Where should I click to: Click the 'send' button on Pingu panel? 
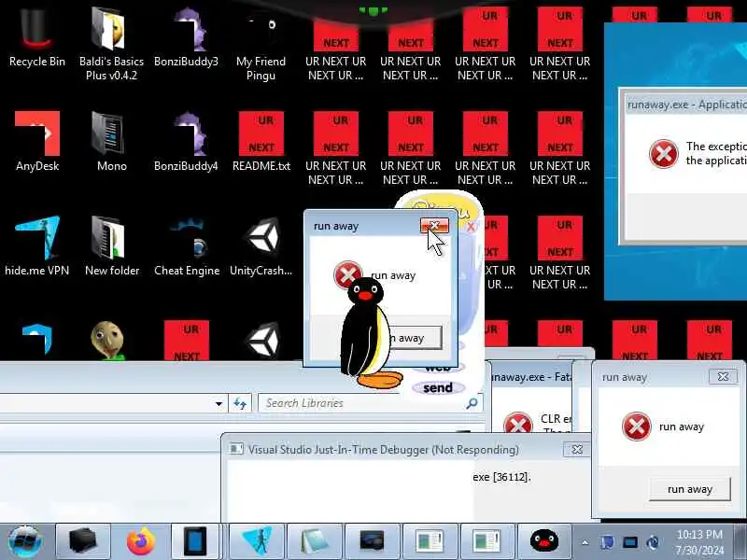tap(438, 387)
